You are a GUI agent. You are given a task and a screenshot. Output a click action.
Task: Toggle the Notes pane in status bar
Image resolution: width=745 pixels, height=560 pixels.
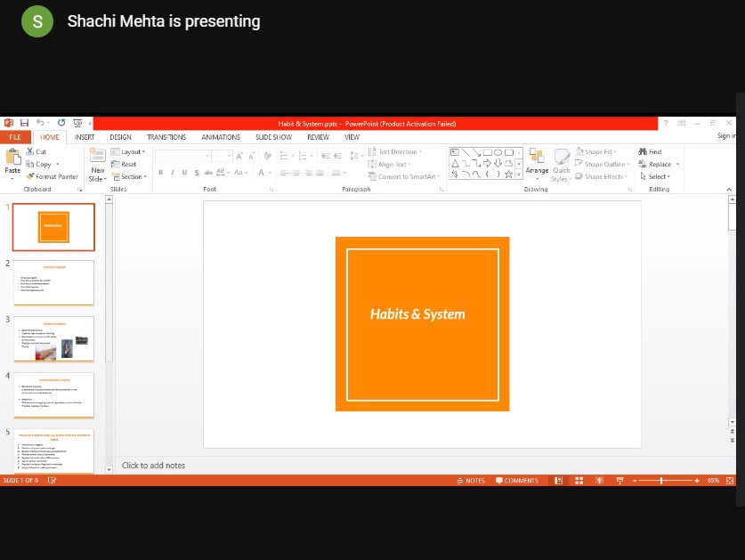tap(470, 481)
